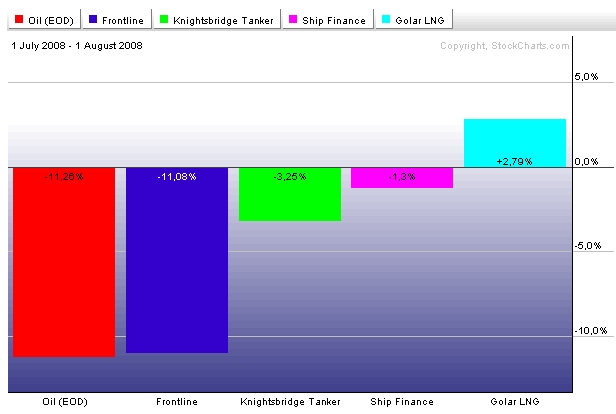Click the date range 1 July 2008 label
This screenshot has width=616, height=414.
point(77,46)
